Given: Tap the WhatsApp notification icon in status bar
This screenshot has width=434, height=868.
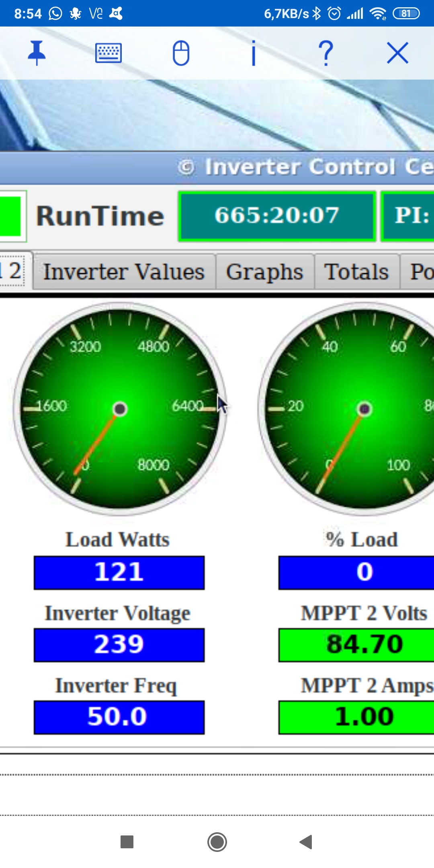Looking at the screenshot, I should click(x=55, y=14).
